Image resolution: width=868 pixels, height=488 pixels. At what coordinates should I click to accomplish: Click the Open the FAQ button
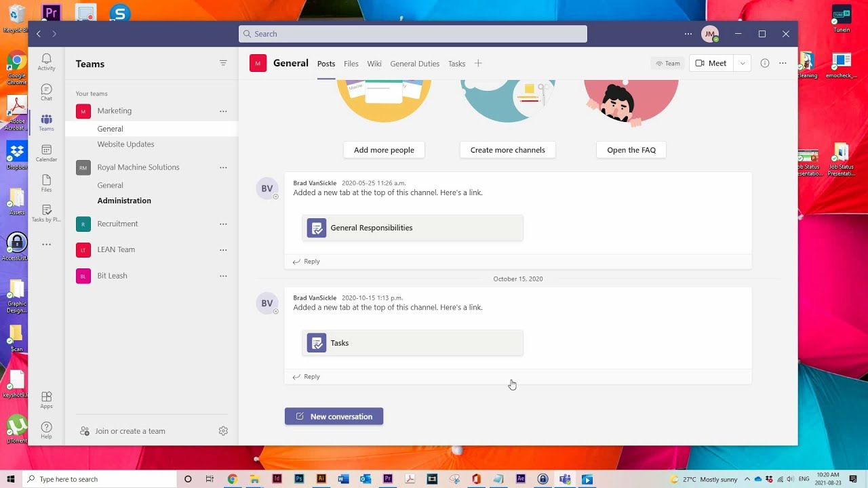coord(631,150)
